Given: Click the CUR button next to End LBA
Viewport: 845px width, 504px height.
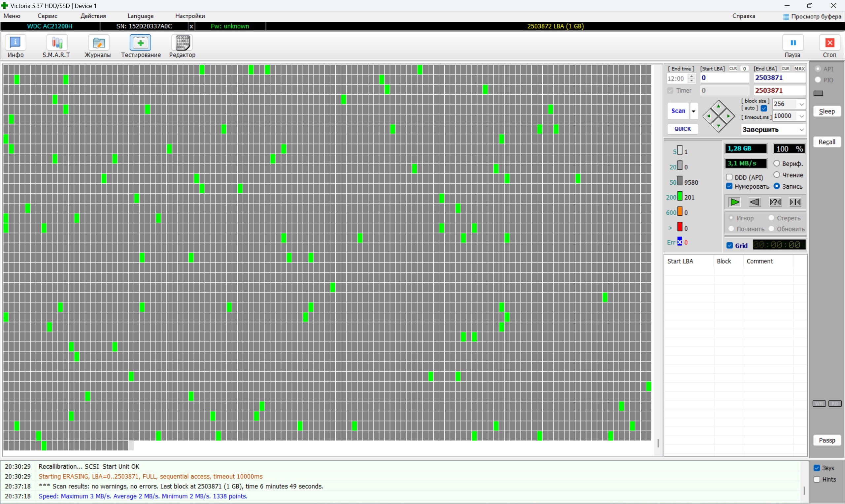Looking at the screenshot, I should 786,69.
